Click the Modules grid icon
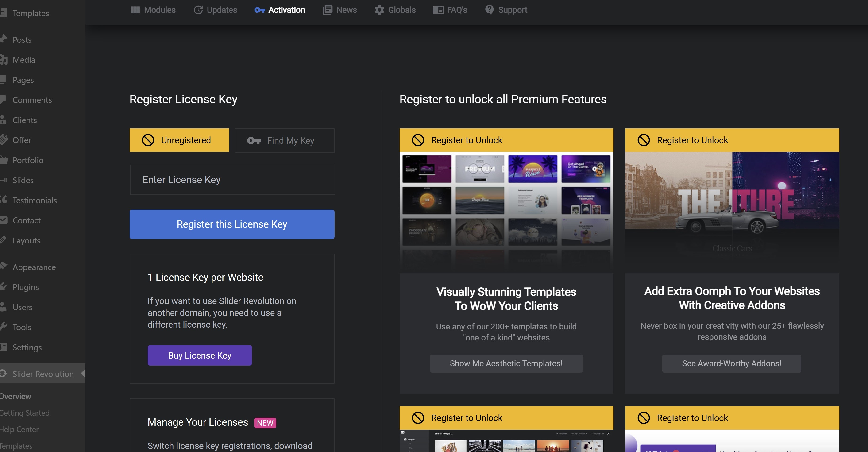Image resolution: width=868 pixels, height=452 pixels. [135, 10]
